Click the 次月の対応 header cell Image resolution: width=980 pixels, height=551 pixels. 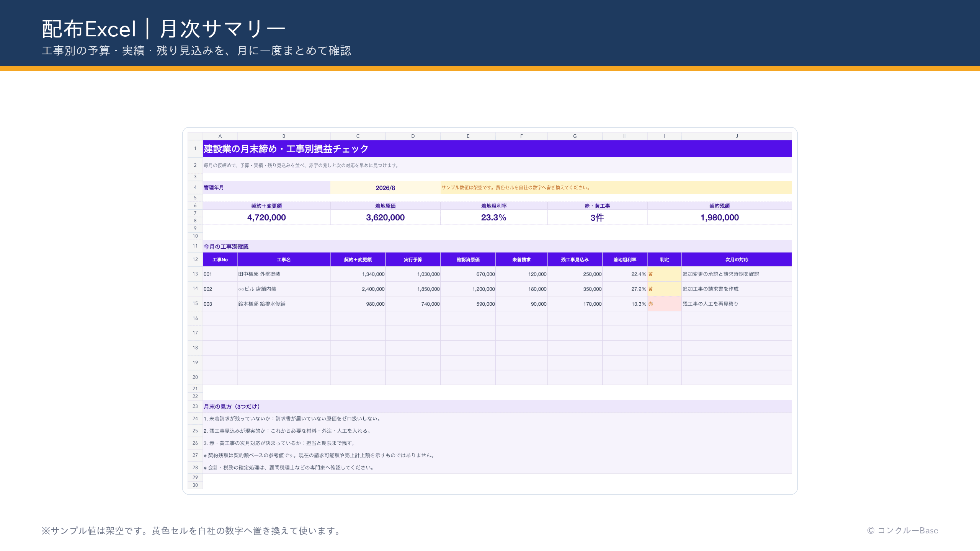(x=737, y=259)
